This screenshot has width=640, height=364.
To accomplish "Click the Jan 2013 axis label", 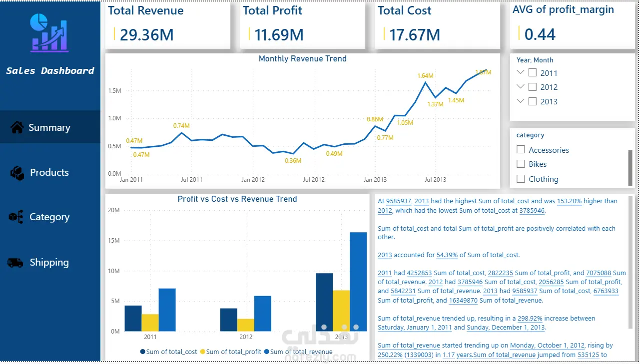I will coord(375,179).
